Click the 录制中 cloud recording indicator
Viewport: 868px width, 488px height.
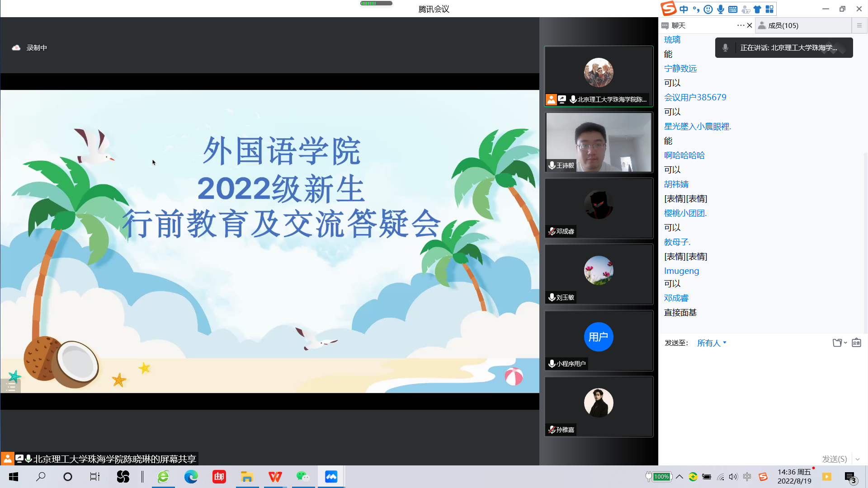click(x=29, y=47)
